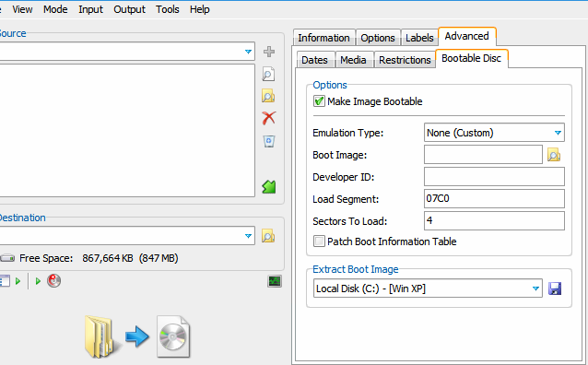Click the green up-folder arrow icon
The width and height of the screenshot is (588, 365).
(x=269, y=186)
